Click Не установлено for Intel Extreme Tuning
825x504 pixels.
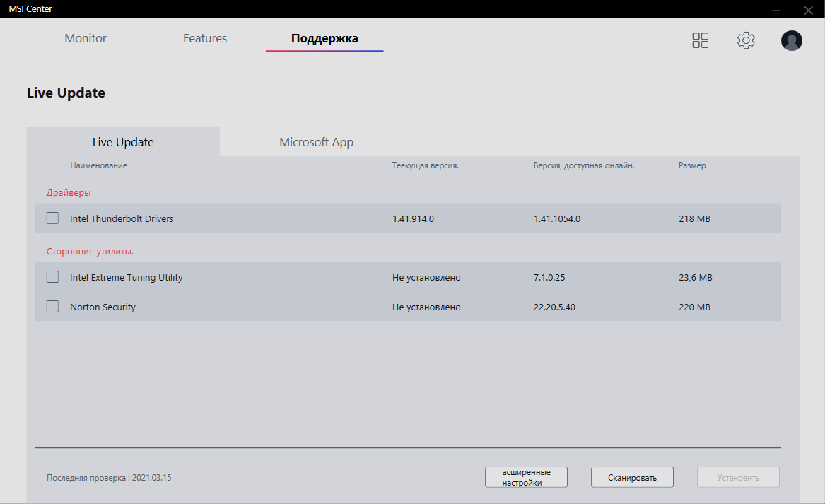point(426,277)
